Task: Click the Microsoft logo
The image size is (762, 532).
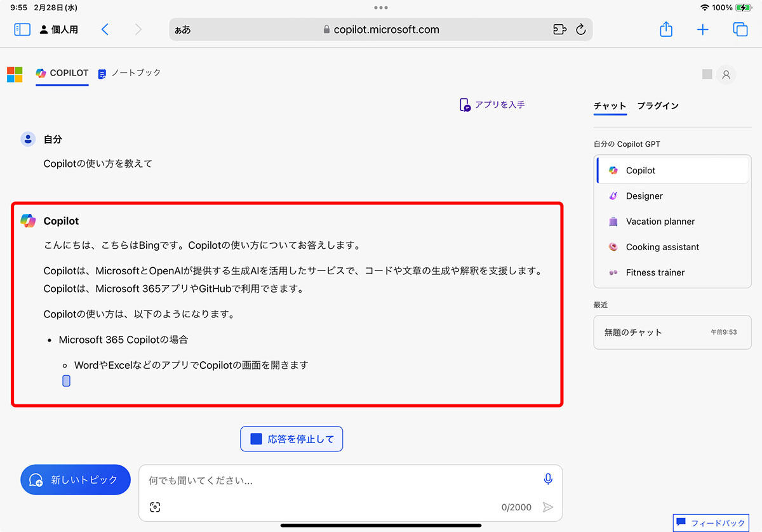Action: pos(15,74)
